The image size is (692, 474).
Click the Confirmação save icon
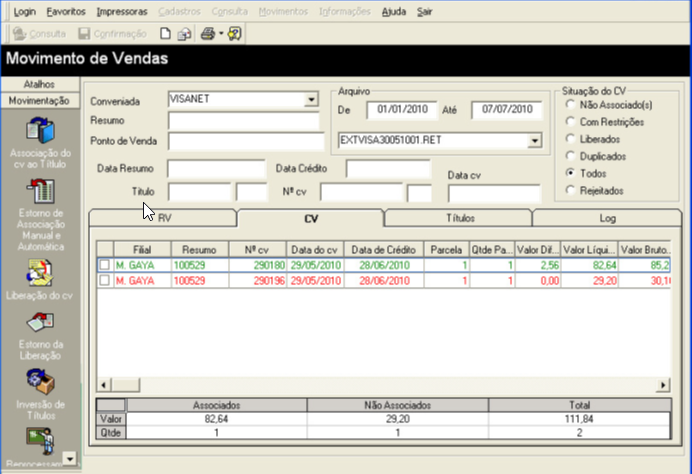(x=84, y=34)
